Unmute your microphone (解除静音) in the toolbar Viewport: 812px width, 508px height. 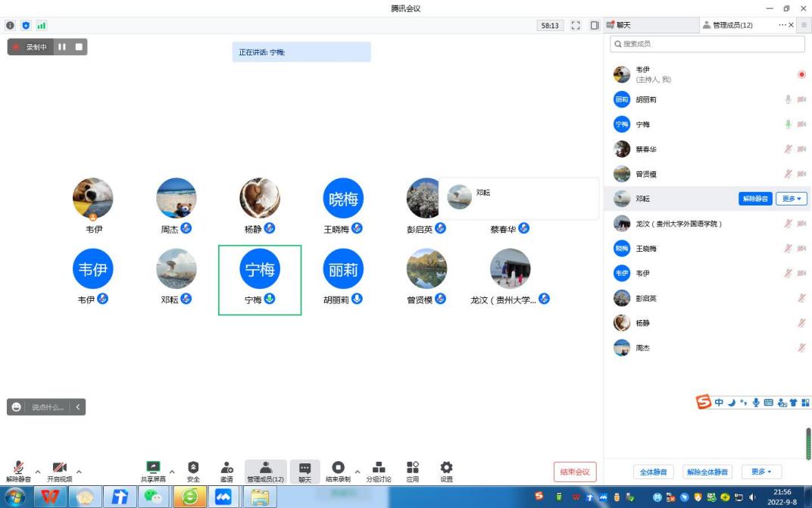click(18, 471)
